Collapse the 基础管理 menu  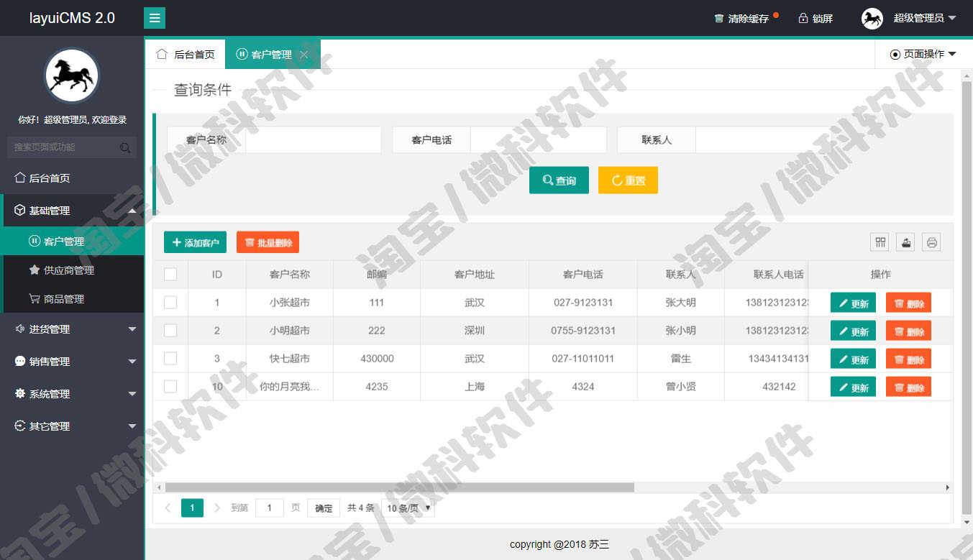click(x=73, y=211)
